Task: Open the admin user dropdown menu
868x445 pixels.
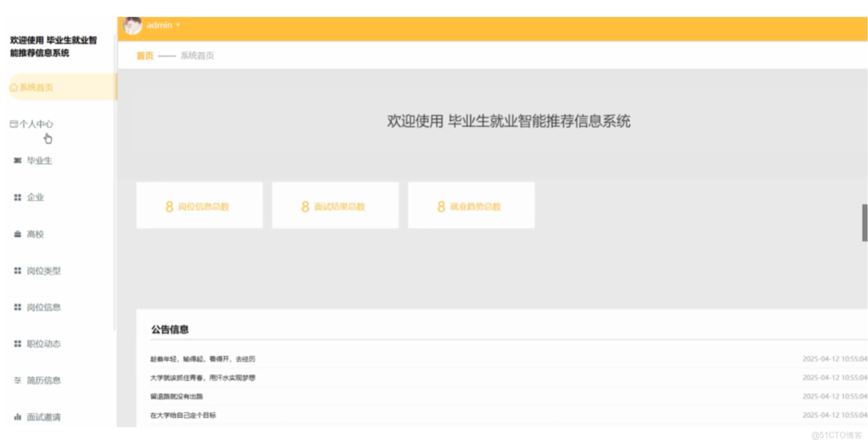Action: [x=158, y=24]
